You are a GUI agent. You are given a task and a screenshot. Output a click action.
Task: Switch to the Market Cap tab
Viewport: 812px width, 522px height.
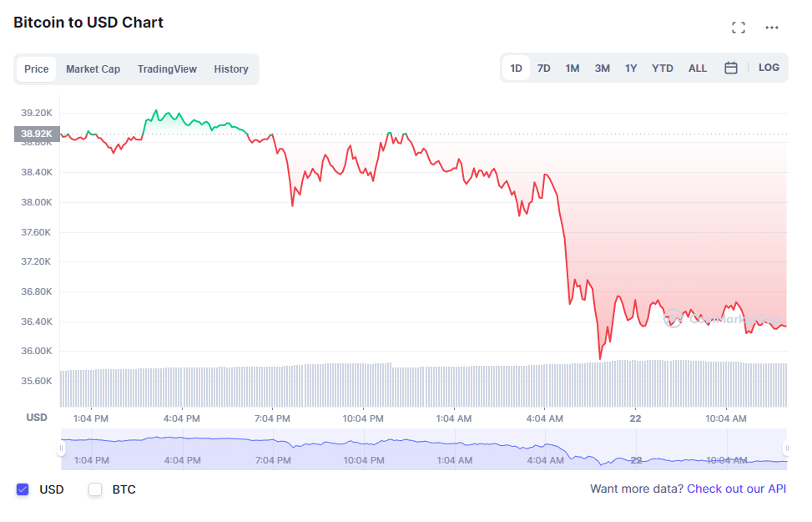click(93, 69)
